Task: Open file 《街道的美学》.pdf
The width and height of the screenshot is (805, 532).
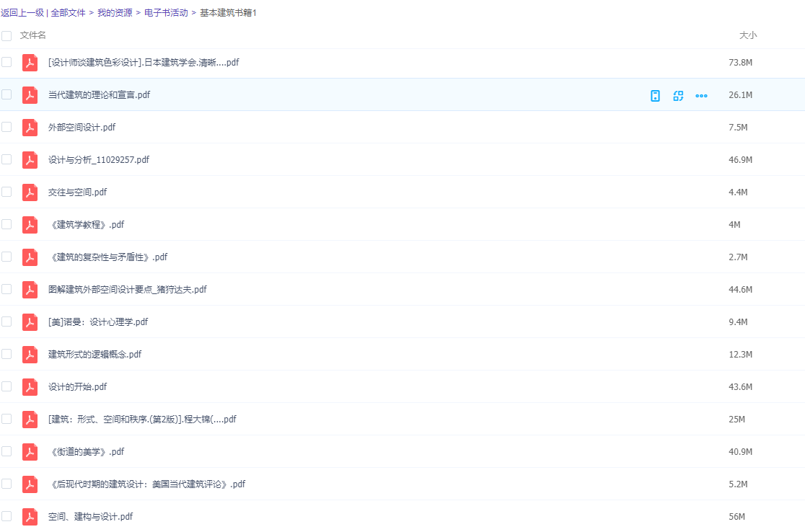Action: coord(87,451)
